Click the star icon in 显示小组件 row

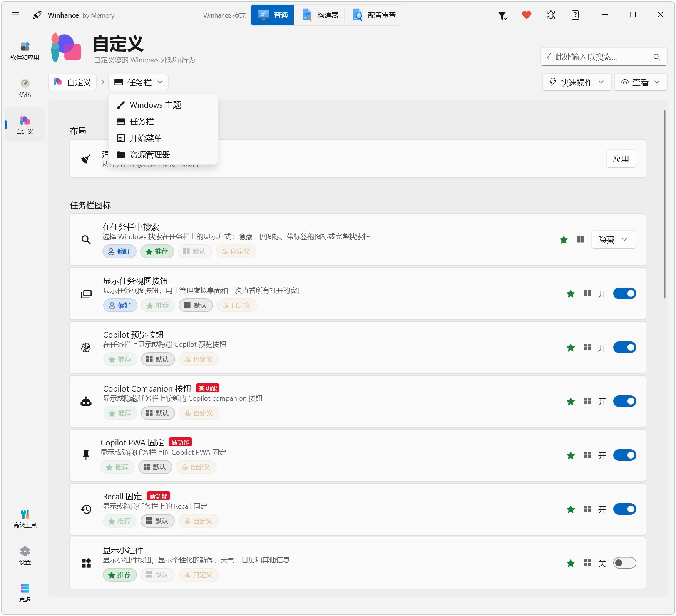571,563
